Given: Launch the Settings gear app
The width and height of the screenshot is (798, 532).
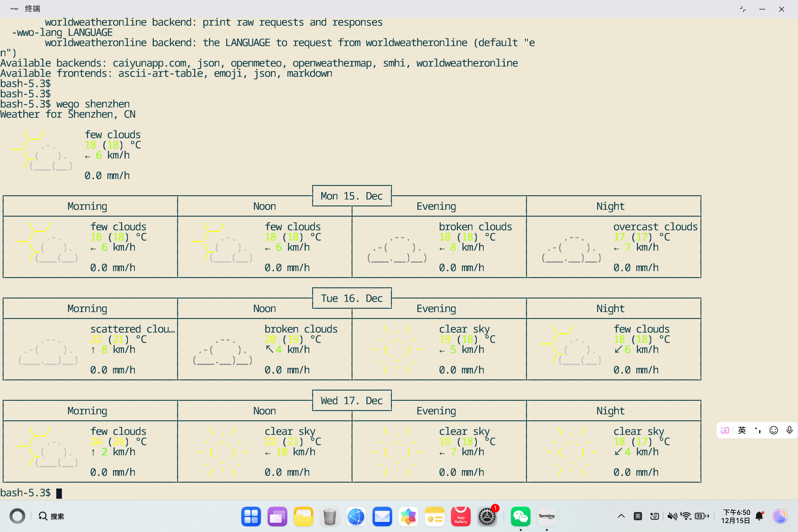Looking at the screenshot, I should pos(487,516).
